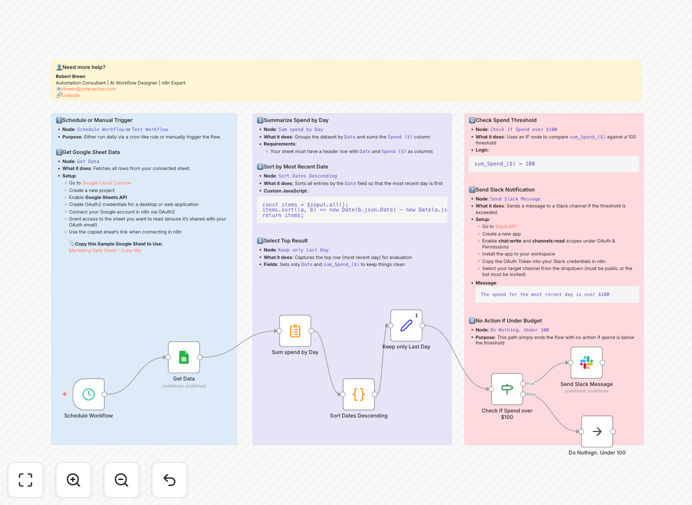Click the true output of the If node
The height and width of the screenshot is (505, 692).
[x=523, y=384]
